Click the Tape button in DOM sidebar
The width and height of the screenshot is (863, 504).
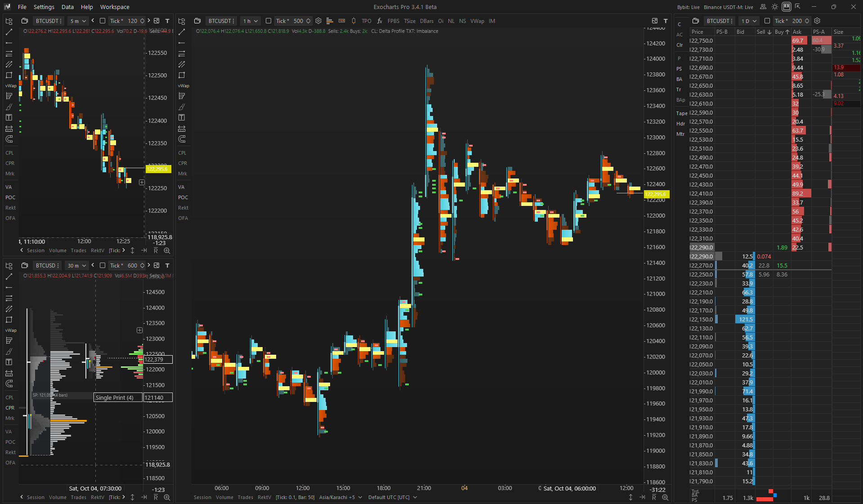pyautogui.click(x=681, y=113)
